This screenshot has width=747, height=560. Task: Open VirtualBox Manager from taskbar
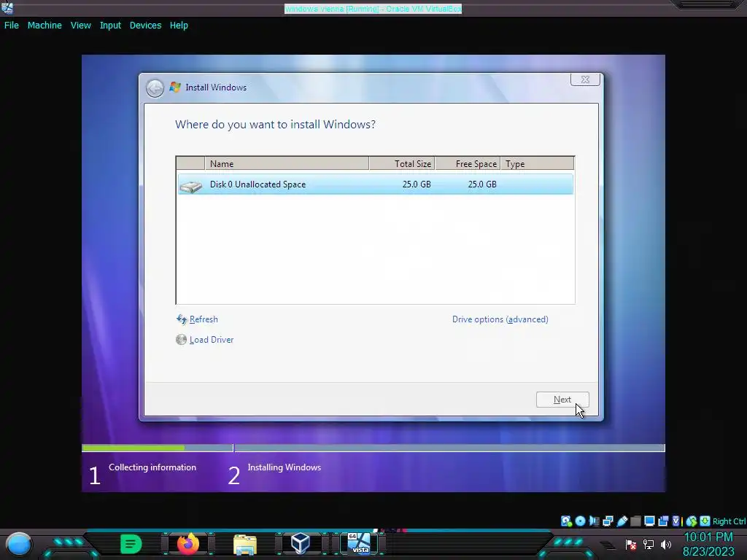pyautogui.click(x=301, y=543)
